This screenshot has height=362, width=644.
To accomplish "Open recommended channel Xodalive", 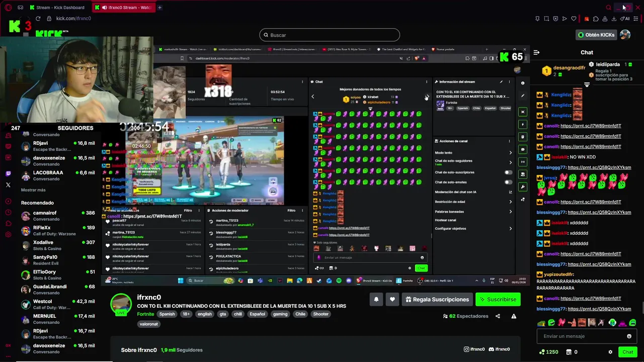I will coord(58,245).
